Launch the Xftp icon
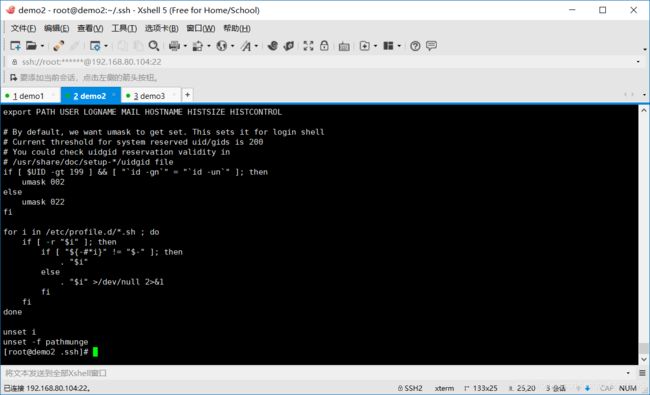Screen dimensions: 650x395 [x=272, y=46]
